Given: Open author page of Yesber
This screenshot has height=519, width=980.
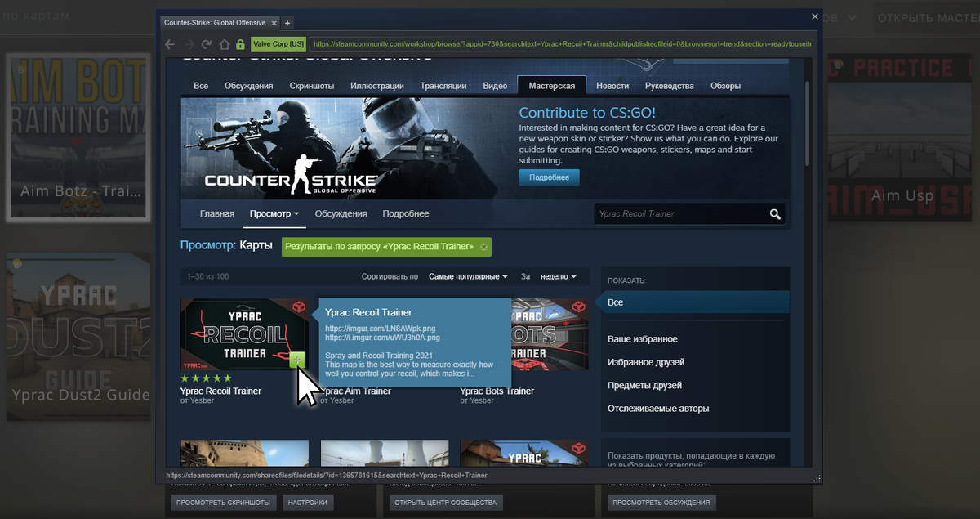Looking at the screenshot, I should (x=203, y=400).
